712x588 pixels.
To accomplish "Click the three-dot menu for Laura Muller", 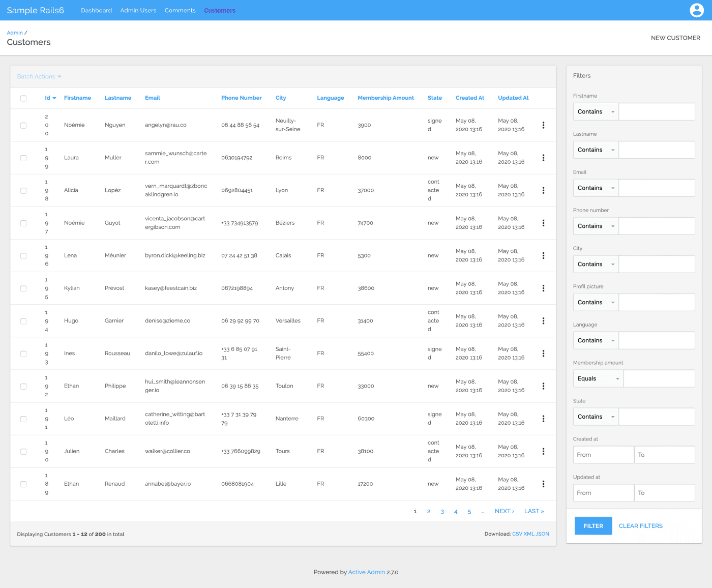I will pyautogui.click(x=543, y=158).
